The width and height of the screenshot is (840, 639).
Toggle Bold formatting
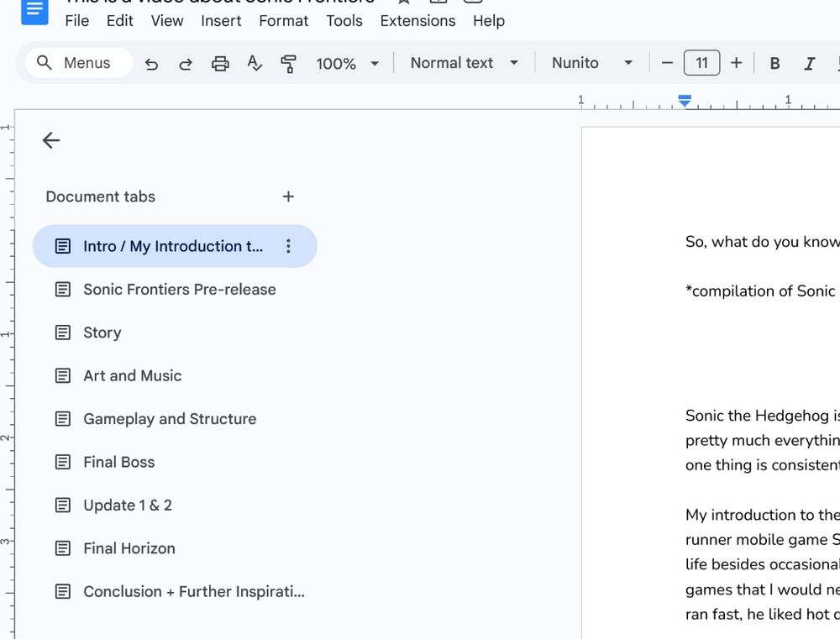[774, 64]
